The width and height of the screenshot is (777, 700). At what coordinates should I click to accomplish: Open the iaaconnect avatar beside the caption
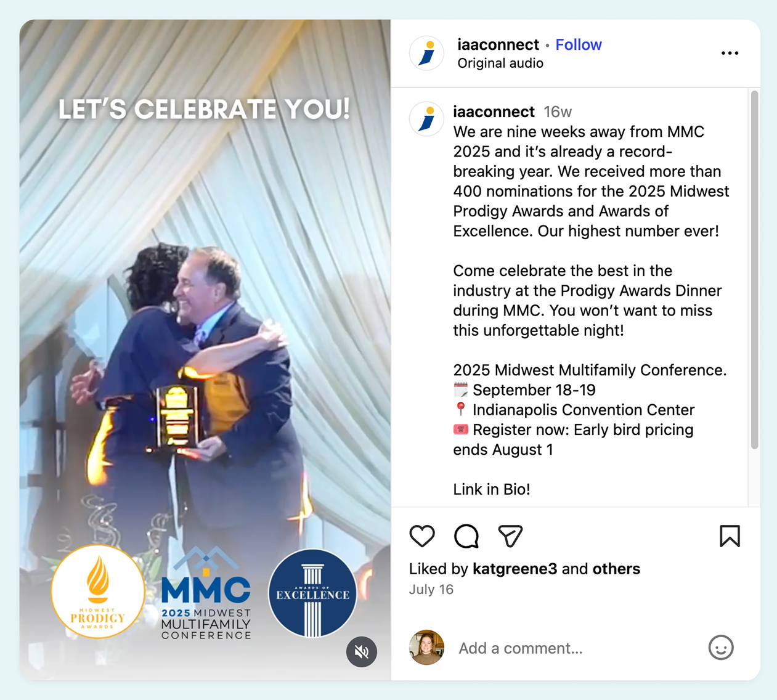click(x=427, y=118)
